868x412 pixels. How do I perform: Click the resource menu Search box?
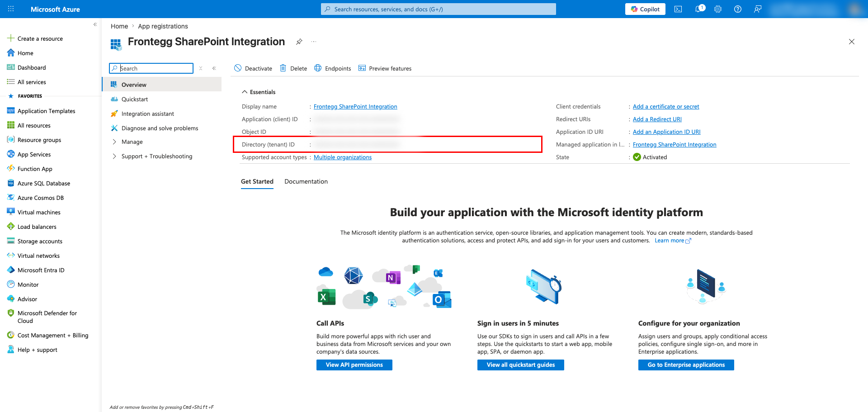point(151,68)
